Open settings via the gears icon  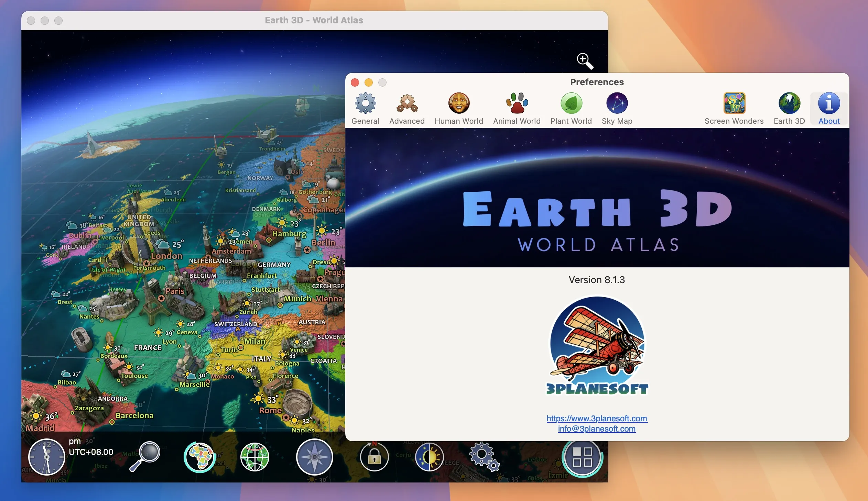(x=484, y=456)
